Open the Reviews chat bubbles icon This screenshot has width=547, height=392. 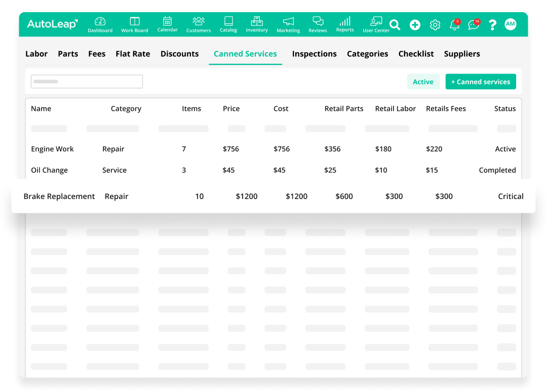(x=318, y=21)
